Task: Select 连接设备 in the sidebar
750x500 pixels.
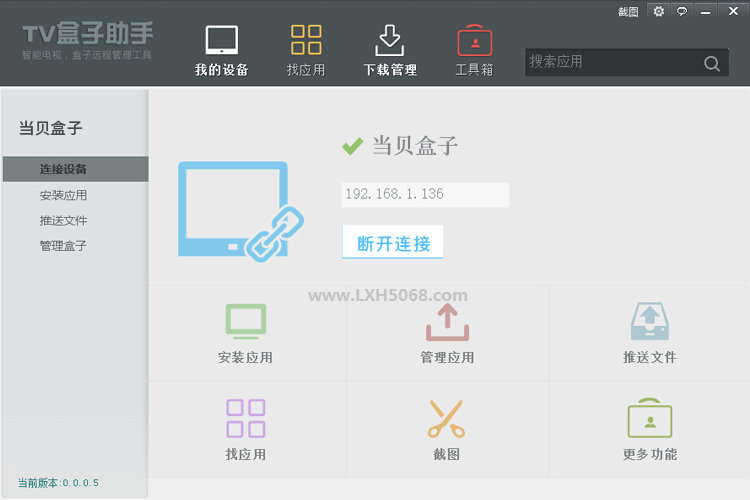Action: click(x=76, y=169)
